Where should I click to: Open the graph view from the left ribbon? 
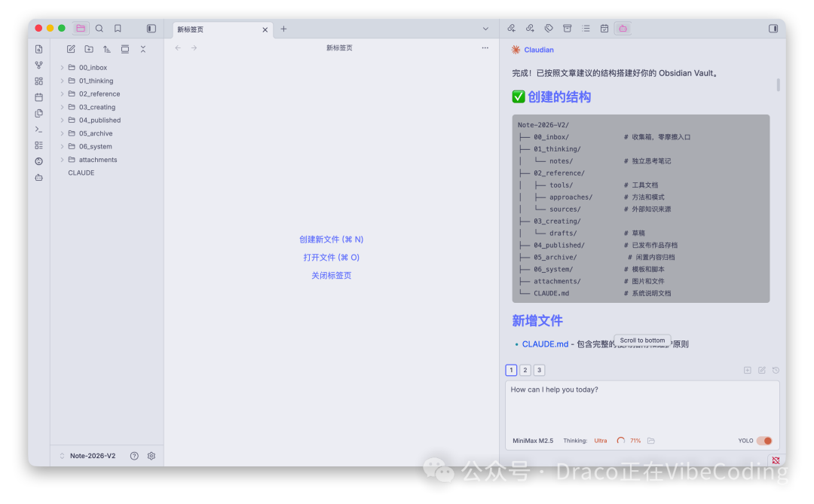(x=38, y=65)
